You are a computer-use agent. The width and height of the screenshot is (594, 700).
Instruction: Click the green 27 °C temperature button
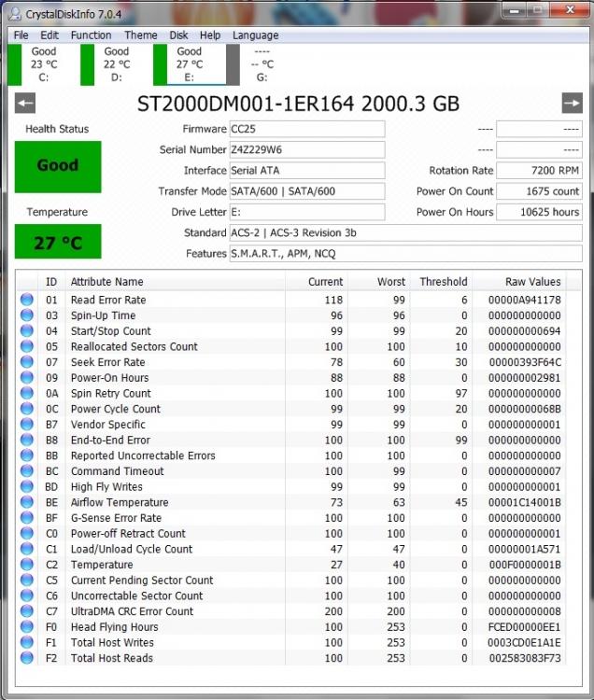pos(58,242)
